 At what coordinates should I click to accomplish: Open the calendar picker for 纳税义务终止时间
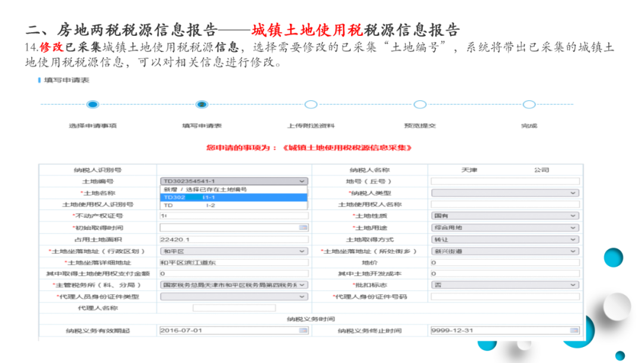click(574, 330)
